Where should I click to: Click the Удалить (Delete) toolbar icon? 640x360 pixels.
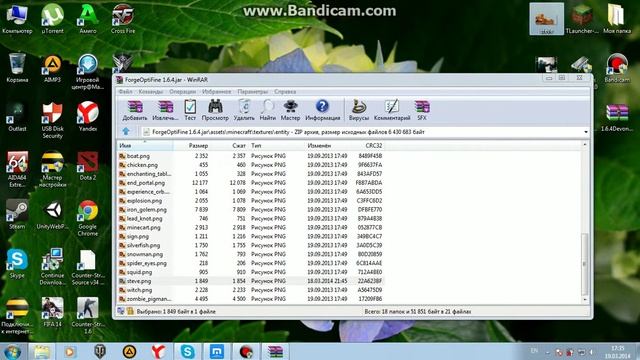(x=244, y=110)
